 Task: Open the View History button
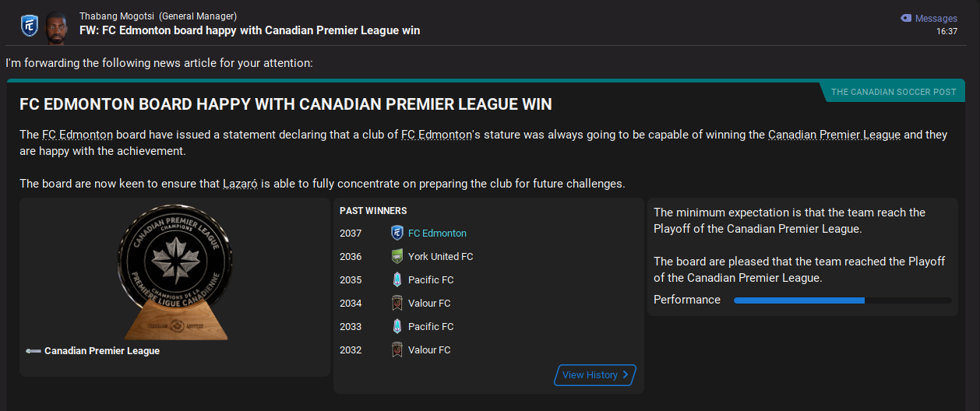595,375
